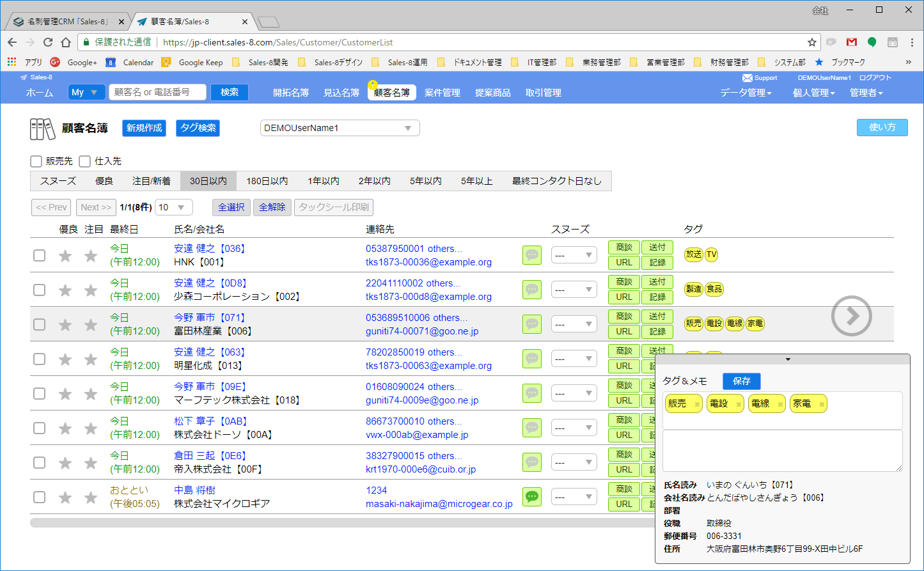Mark 安達 健之【036】 as 優良 star

[65, 256]
